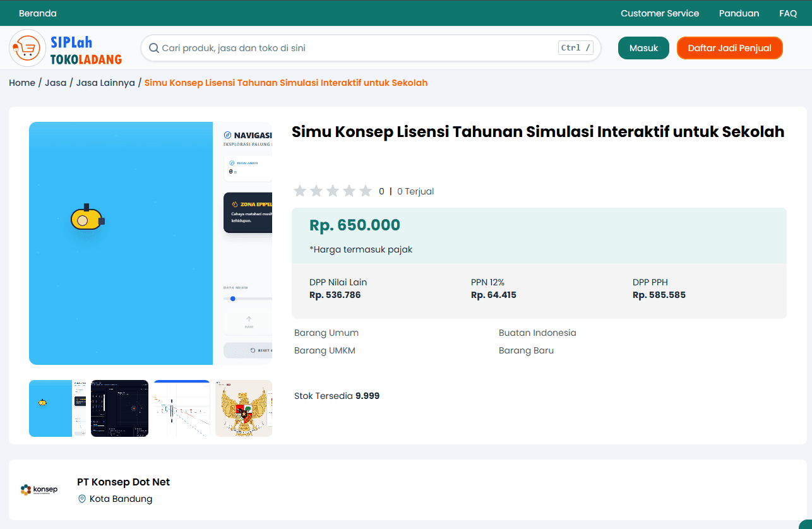Open the FAQ menu item
This screenshot has width=812, height=529.
pyautogui.click(x=787, y=13)
